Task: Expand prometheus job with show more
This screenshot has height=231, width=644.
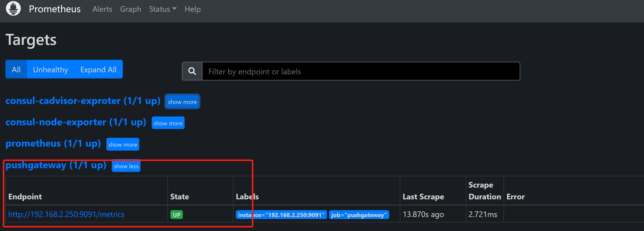Action: pos(123,144)
